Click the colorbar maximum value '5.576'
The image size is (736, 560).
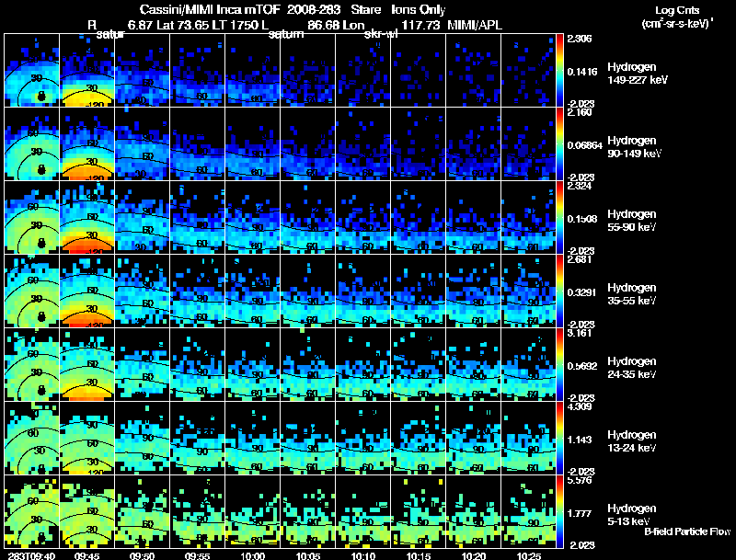point(580,480)
